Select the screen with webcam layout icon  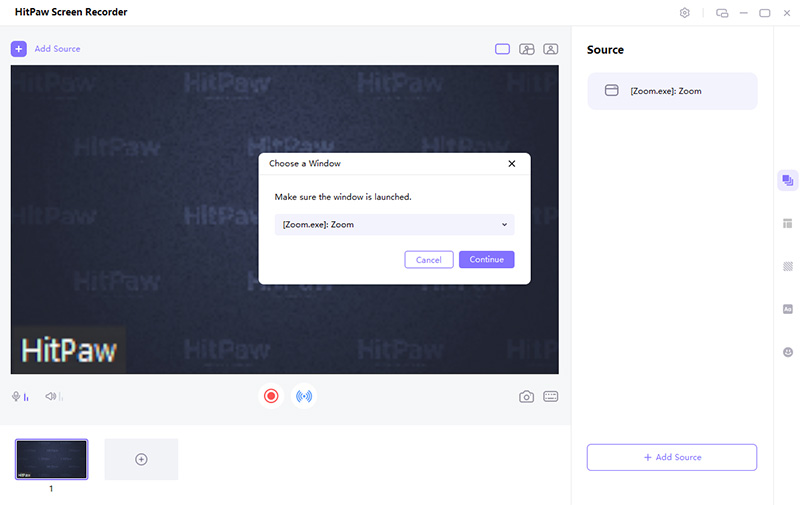pyautogui.click(x=527, y=49)
